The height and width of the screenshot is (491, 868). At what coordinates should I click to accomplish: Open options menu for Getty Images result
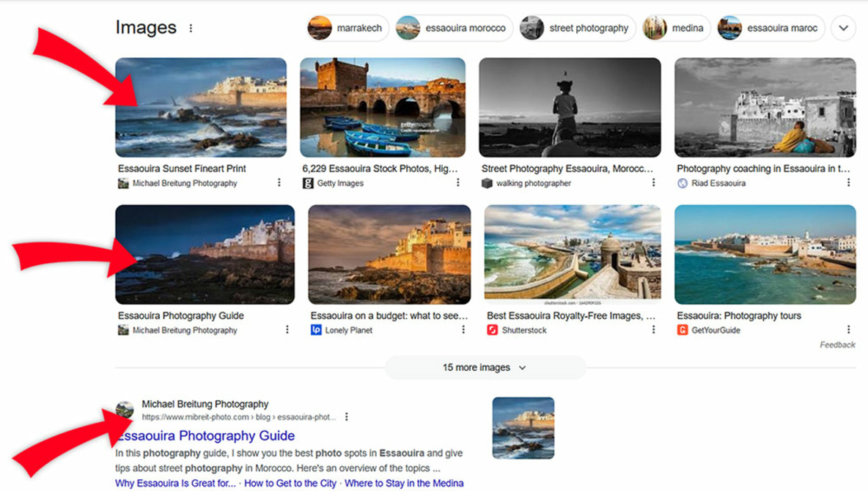[x=458, y=183]
